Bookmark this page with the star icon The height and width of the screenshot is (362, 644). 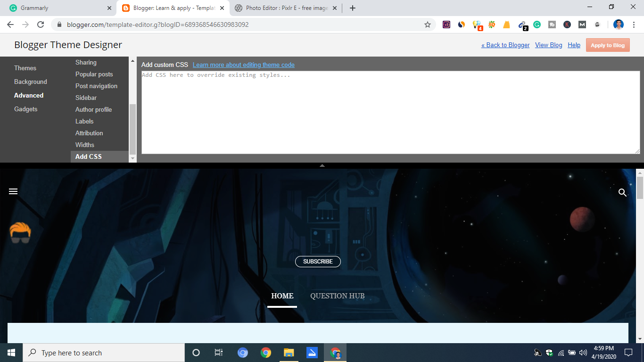coord(428,25)
